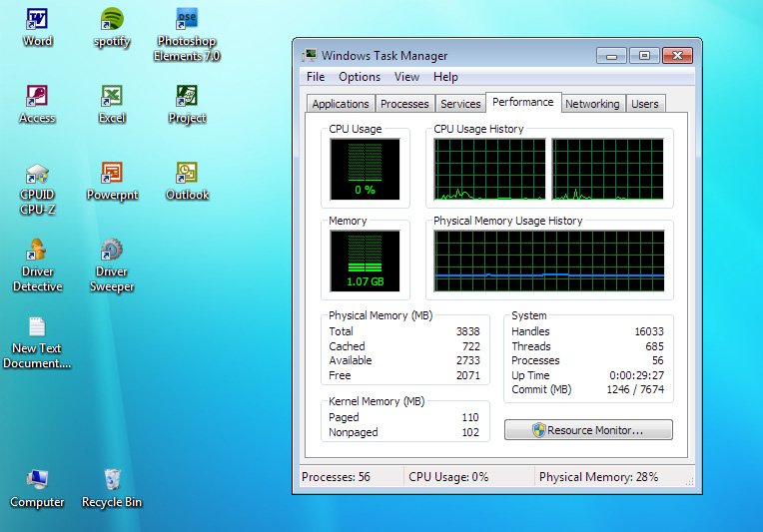The height and width of the screenshot is (532, 763).
Task: Click the Available memory value 2733
Action: [467, 360]
